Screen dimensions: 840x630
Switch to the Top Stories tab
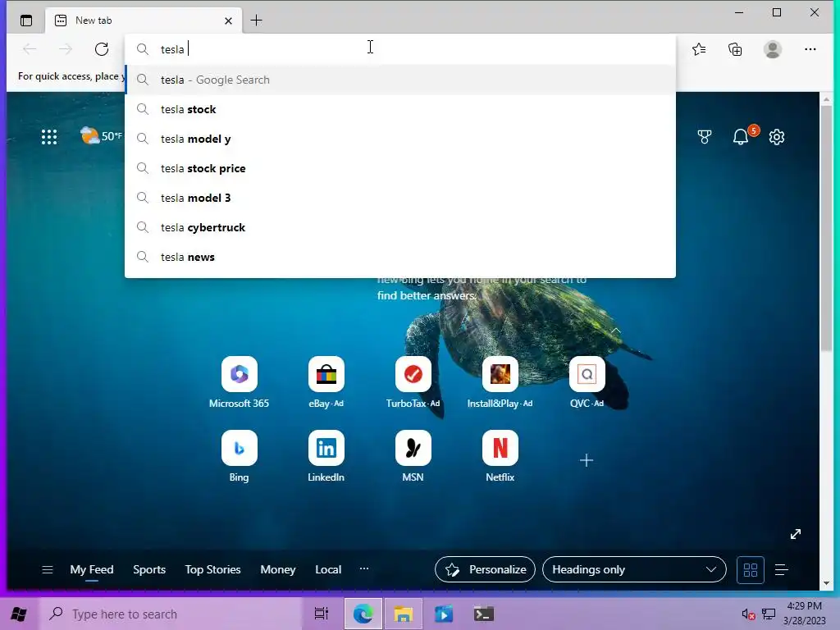(212, 569)
